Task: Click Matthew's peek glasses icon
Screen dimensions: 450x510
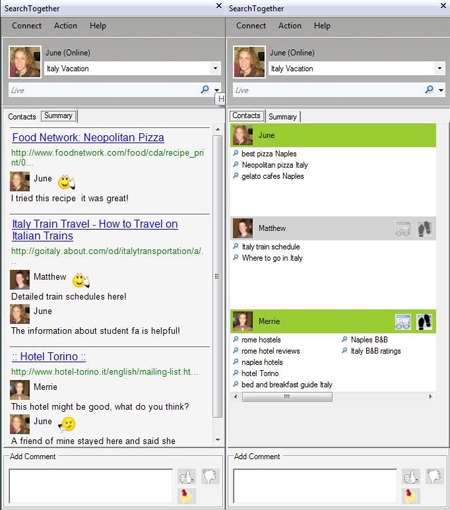Action: 403,229
